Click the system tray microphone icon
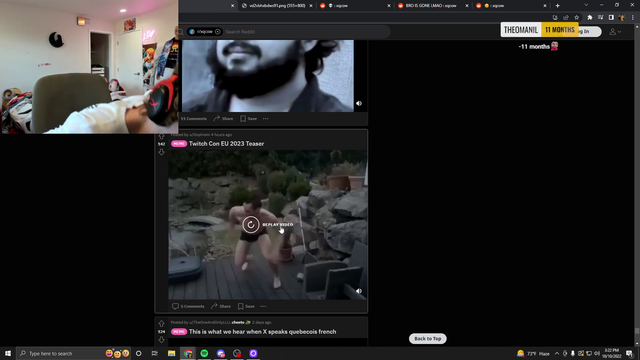This screenshot has width=640, height=360. pyautogui.click(x=573, y=353)
